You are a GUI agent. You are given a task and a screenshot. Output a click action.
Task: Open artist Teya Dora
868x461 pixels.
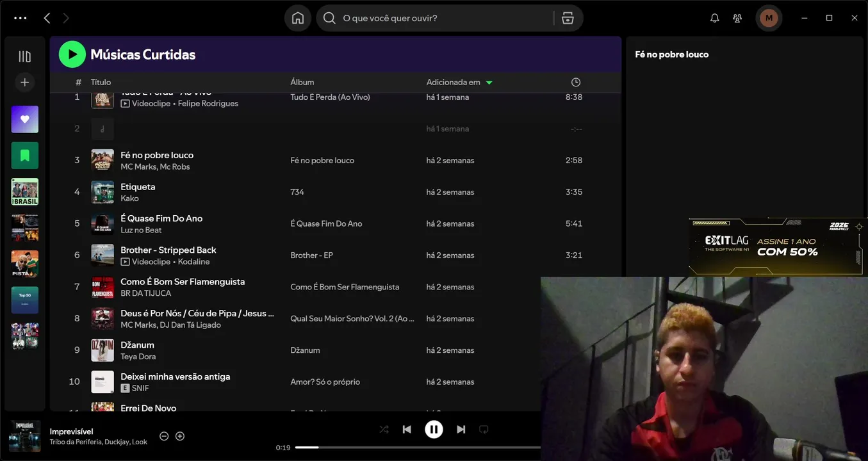pos(138,357)
